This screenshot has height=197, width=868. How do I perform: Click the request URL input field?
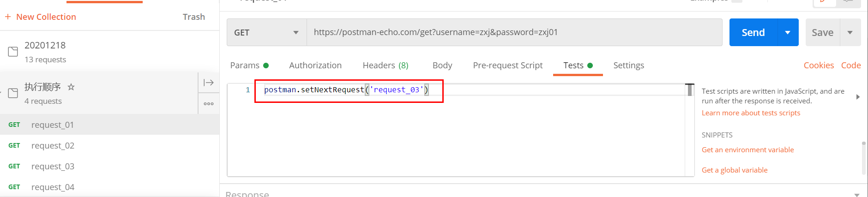512,32
